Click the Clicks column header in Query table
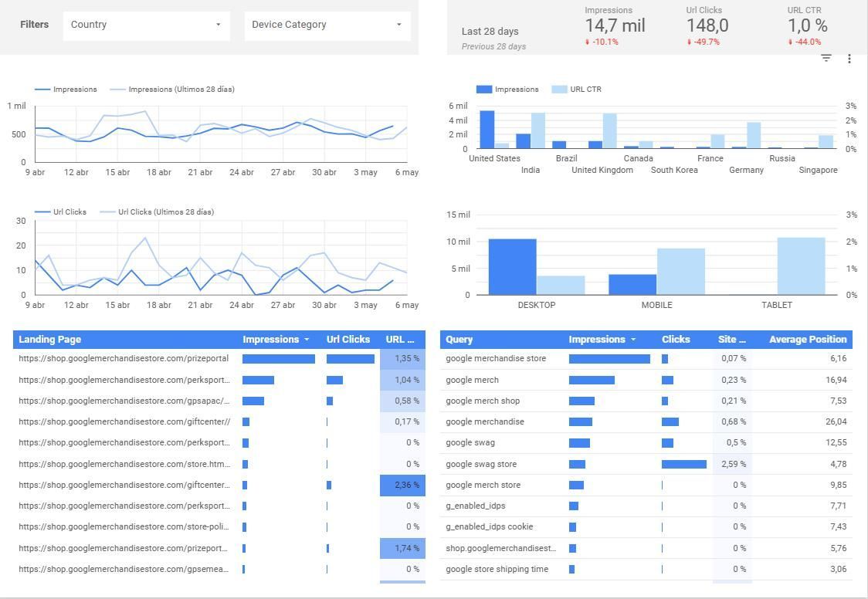Screen dimensions: 868x599 (676, 340)
